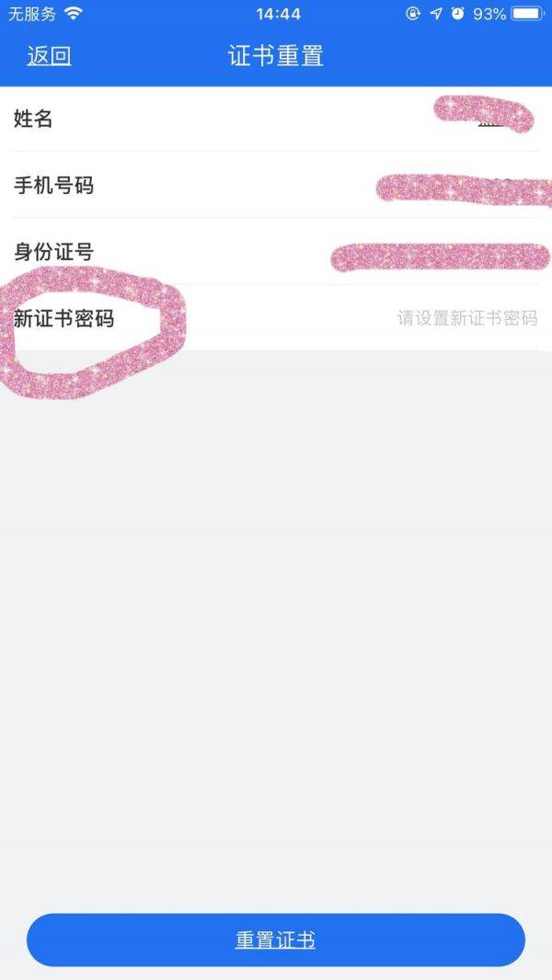Tap the 无服务 carrier text
Screen dimensions: 552x980
coord(32,13)
